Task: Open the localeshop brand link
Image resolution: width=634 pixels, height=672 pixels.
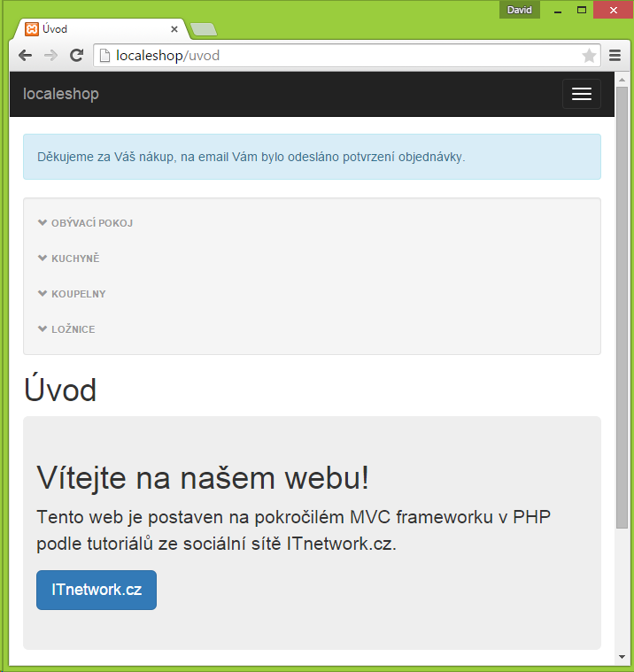Action: coord(61,94)
